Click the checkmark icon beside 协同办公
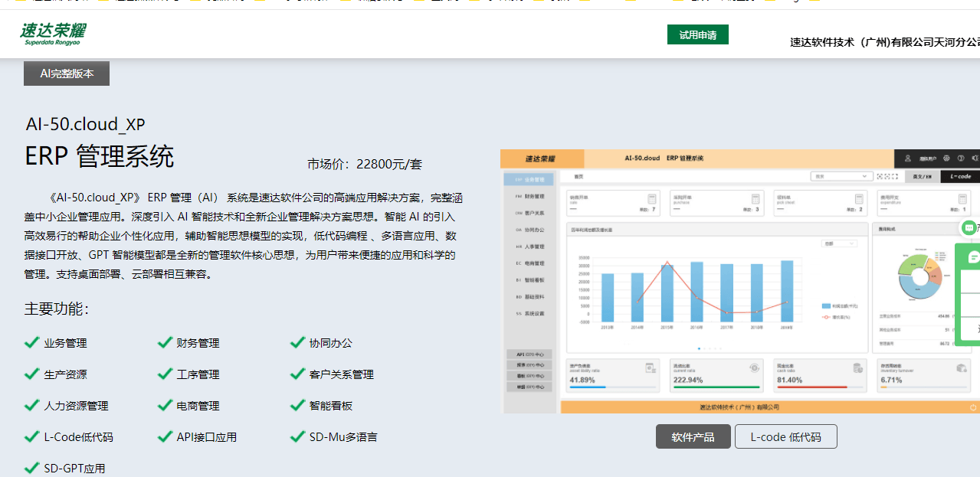980x477 pixels. click(x=297, y=342)
